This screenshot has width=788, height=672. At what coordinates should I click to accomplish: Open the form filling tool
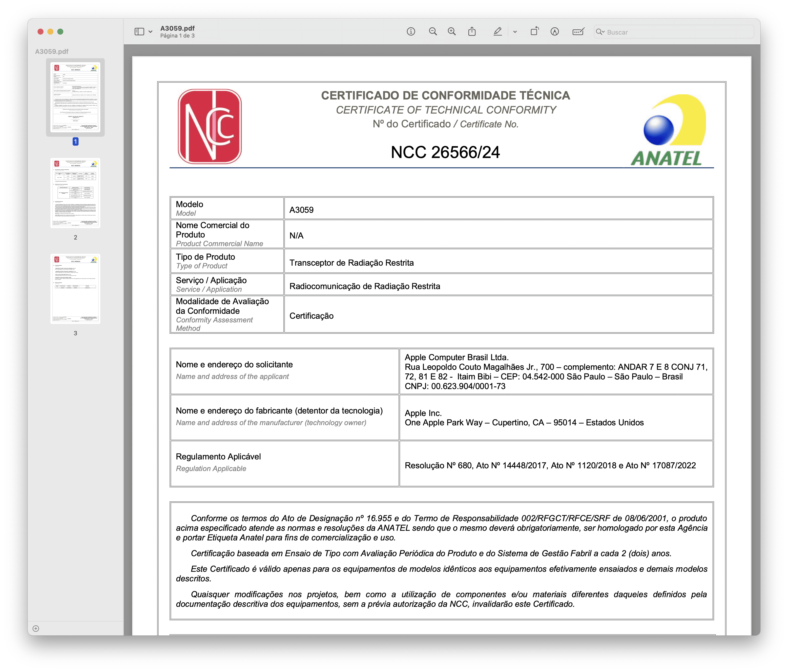578,32
